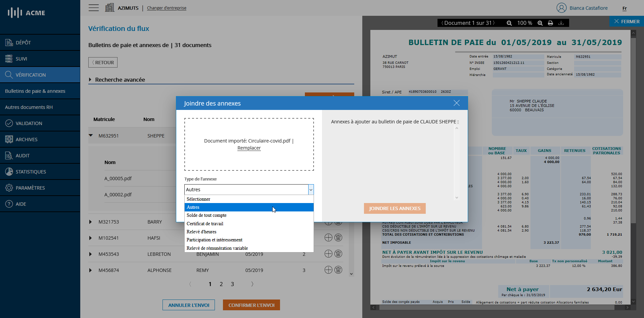Expand Recherche avancée section
This screenshot has width=644, height=318.
[90, 80]
